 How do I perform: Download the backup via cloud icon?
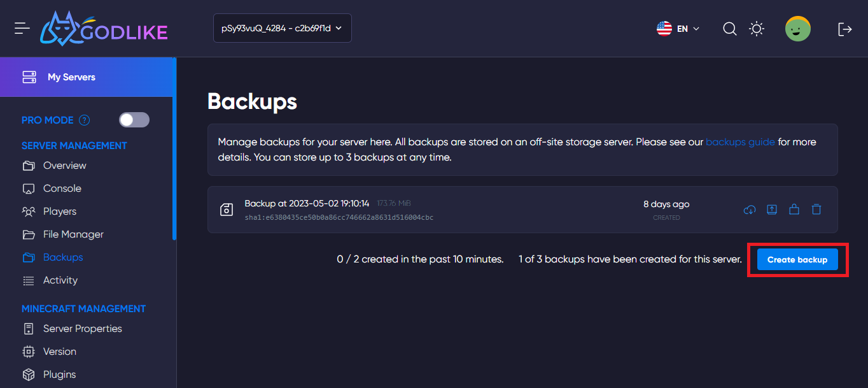pyautogui.click(x=750, y=210)
